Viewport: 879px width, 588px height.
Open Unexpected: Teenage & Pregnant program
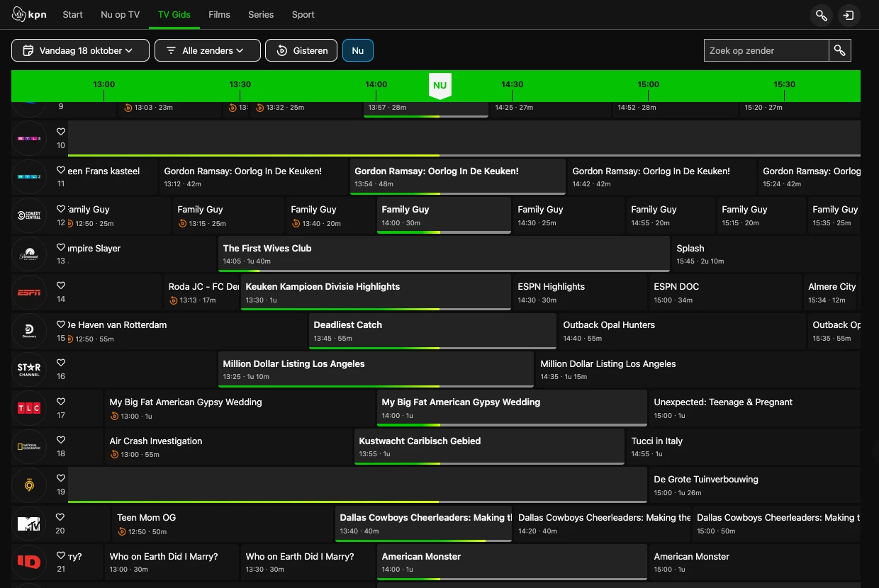pyautogui.click(x=755, y=408)
